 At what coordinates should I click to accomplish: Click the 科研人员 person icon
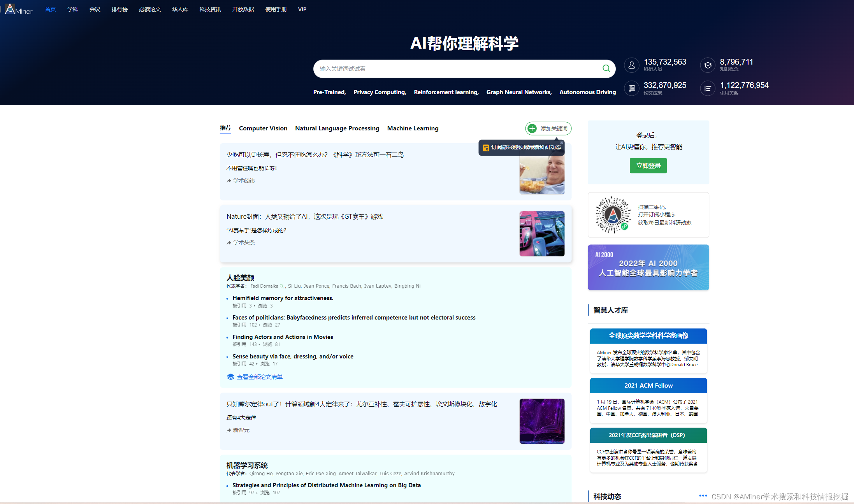coord(631,65)
